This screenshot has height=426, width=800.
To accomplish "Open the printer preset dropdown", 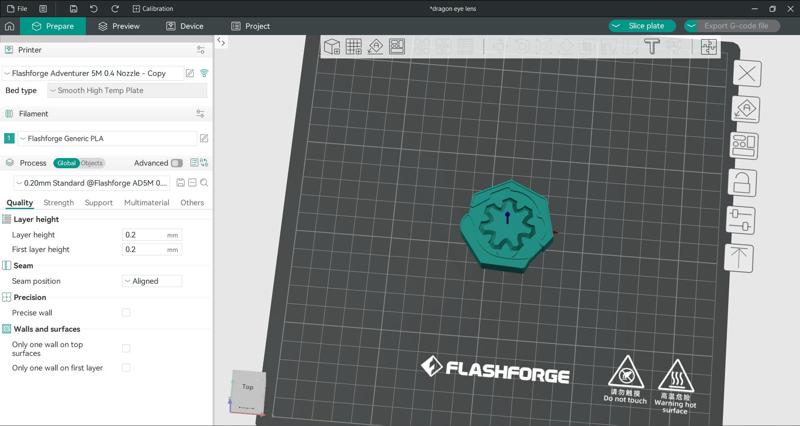I will [x=92, y=73].
